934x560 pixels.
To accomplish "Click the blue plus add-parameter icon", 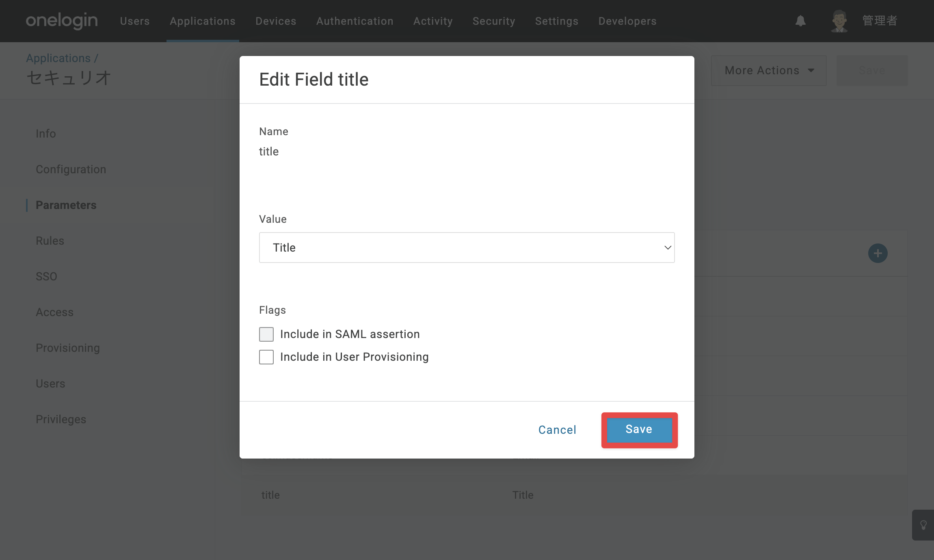I will coord(878,253).
